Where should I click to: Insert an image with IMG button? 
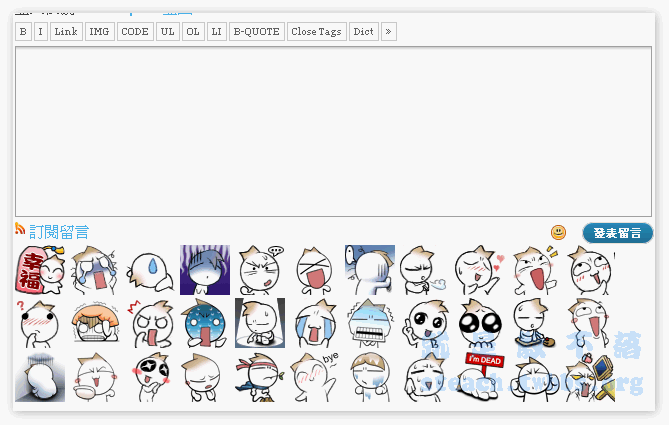coord(99,32)
